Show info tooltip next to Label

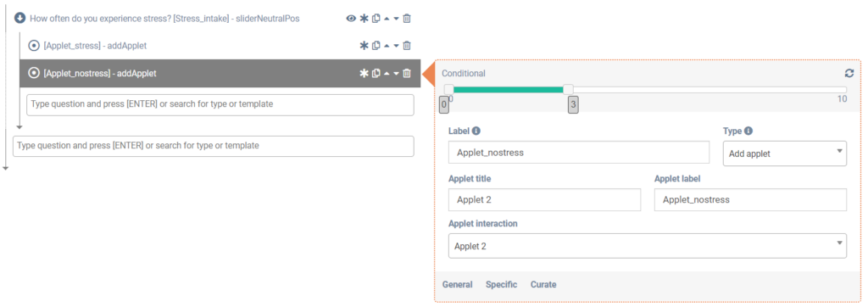coord(476,131)
